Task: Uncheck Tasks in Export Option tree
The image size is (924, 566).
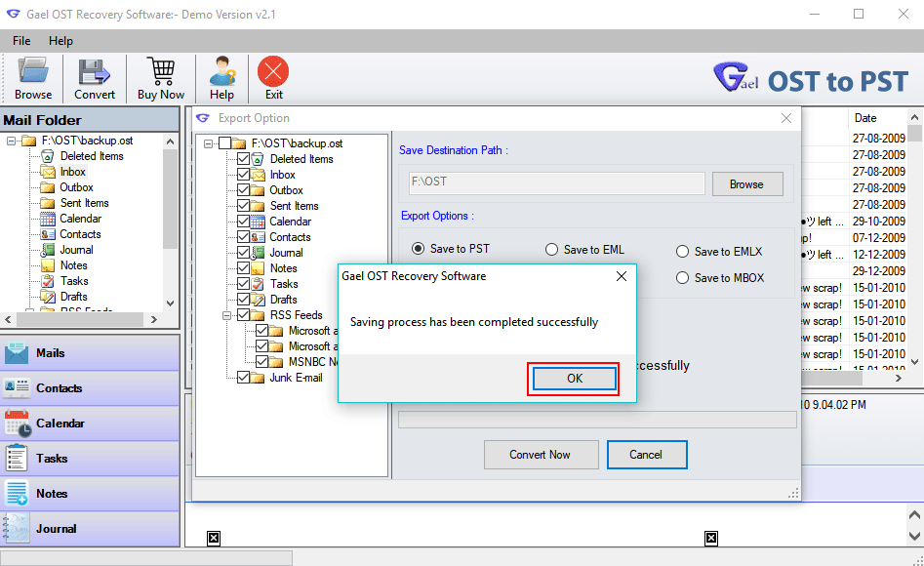Action: click(x=243, y=284)
